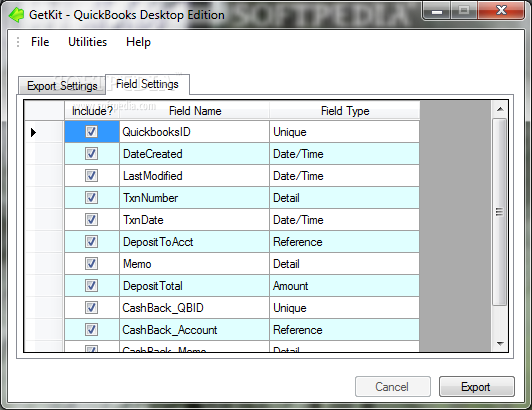This screenshot has height=410, width=532.
Task: Click the Field Name column header
Action: (x=195, y=111)
